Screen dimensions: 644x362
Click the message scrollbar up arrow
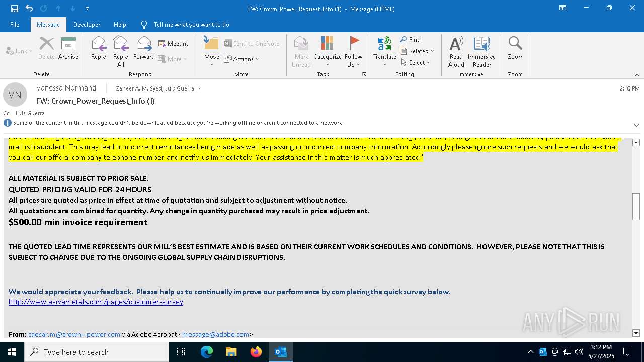tap(636, 142)
